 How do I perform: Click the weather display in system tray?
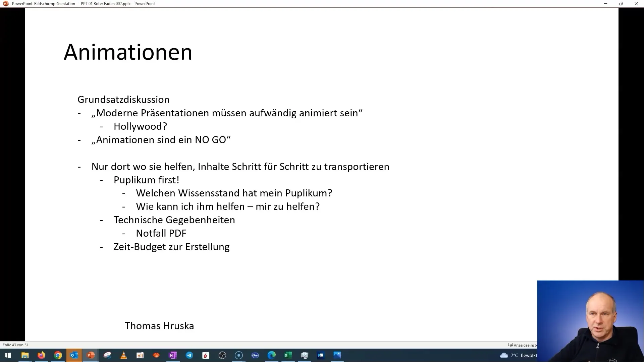(x=518, y=355)
